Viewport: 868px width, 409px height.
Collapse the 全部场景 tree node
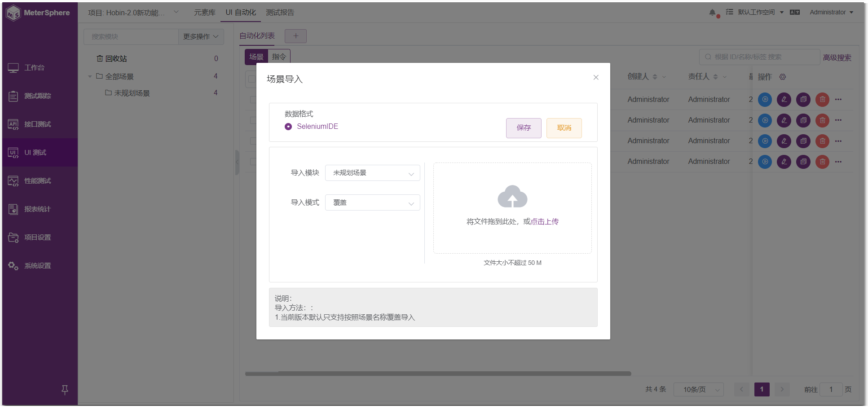(90, 77)
